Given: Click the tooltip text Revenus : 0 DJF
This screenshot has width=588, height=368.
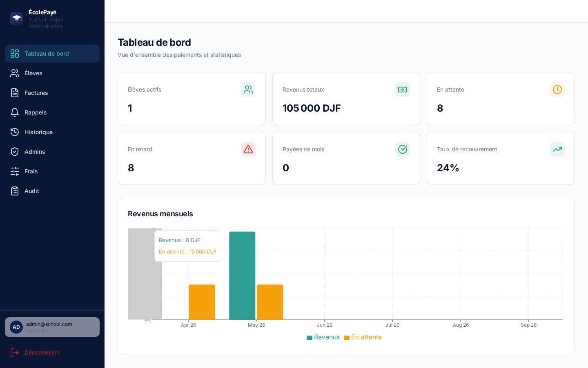Looking at the screenshot, I should (179, 240).
